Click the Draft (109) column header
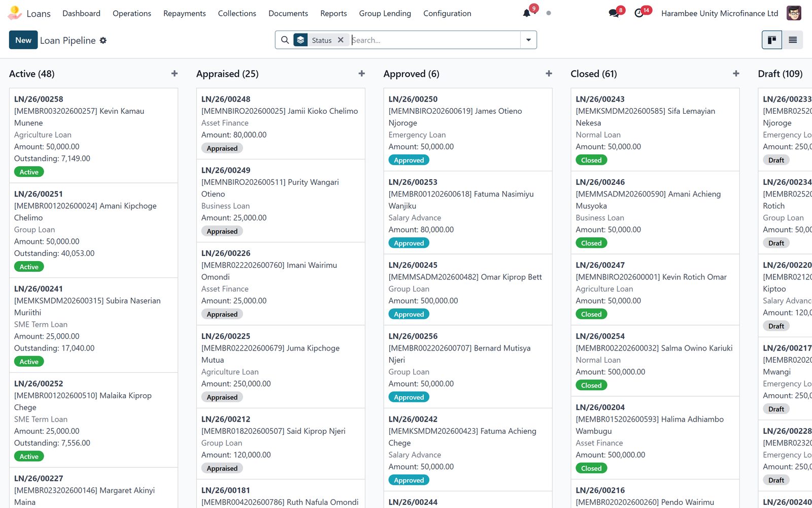The height and width of the screenshot is (508, 812). click(780, 74)
